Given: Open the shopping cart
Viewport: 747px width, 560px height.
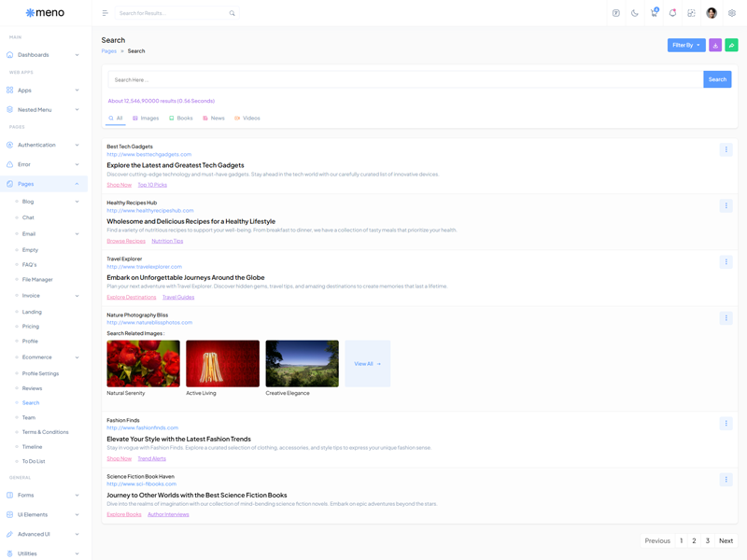Looking at the screenshot, I should point(654,13).
